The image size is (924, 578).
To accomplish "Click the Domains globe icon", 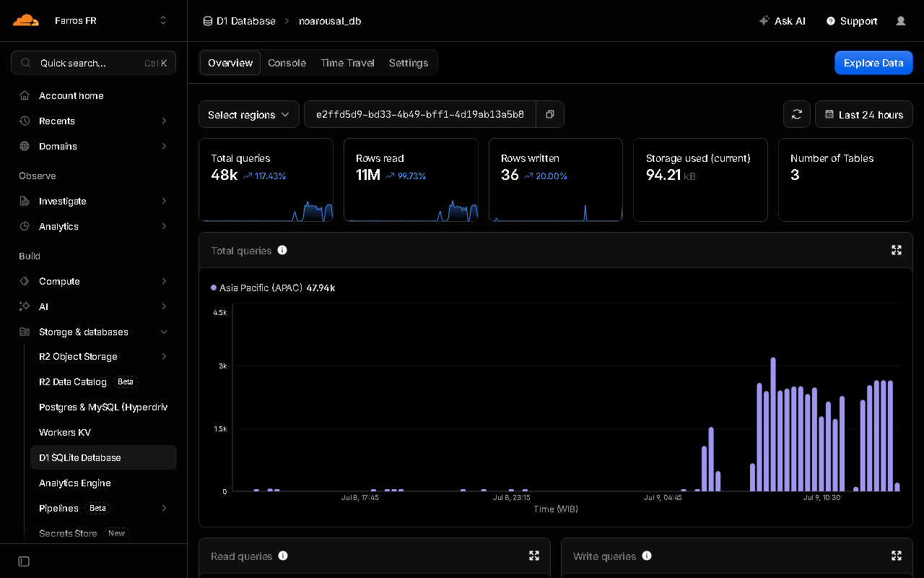I will [x=25, y=146].
